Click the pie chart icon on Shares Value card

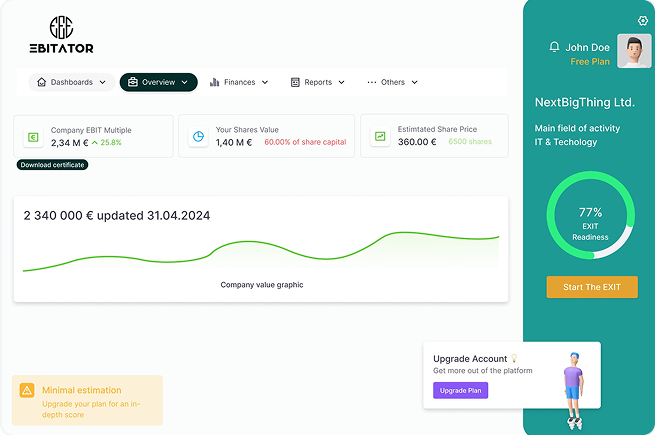point(198,136)
